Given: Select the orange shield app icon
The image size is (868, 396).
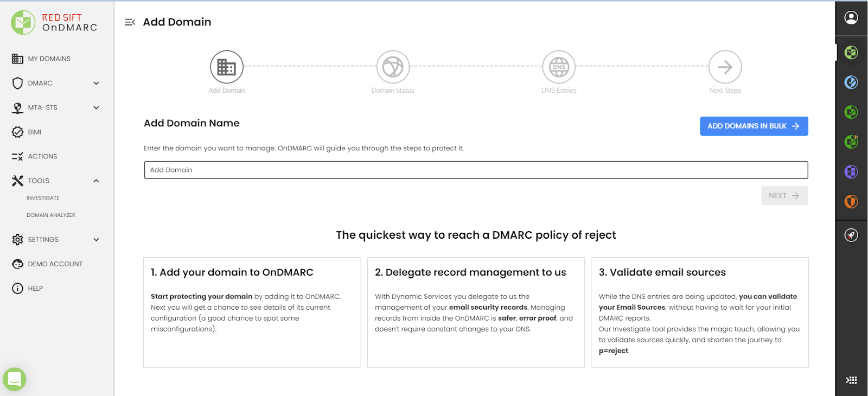Looking at the screenshot, I should pos(851,201).
